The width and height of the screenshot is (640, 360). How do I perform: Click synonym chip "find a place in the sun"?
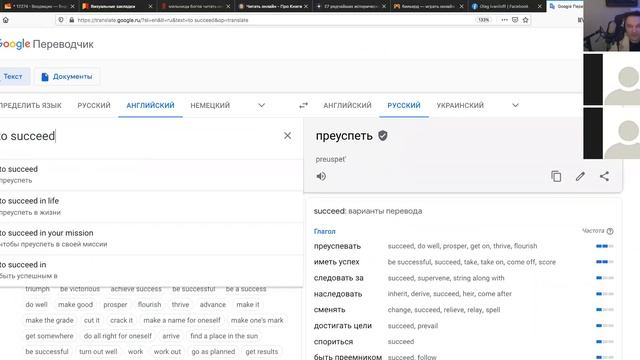(x=224, y=336)
